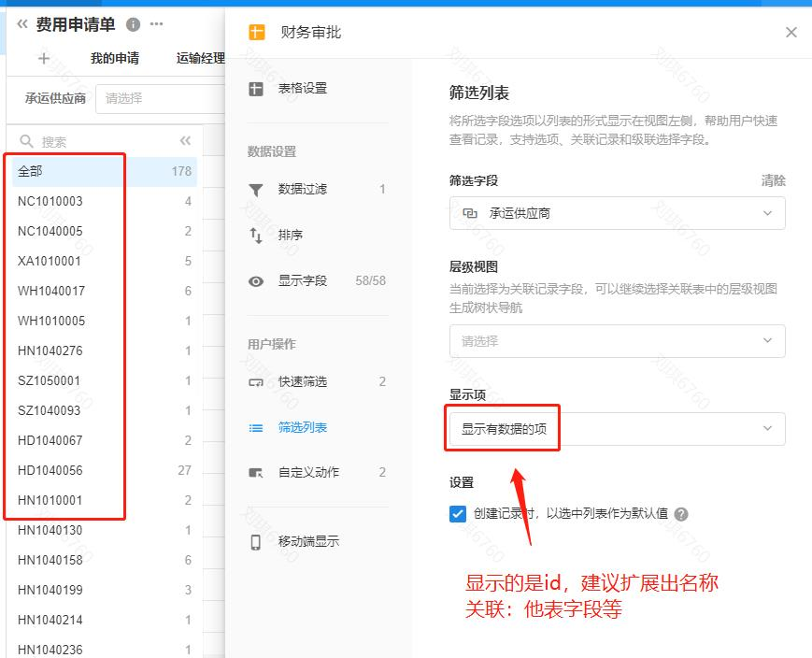
Task: Click the 清除 link
Action: click(x=773, y=181)
